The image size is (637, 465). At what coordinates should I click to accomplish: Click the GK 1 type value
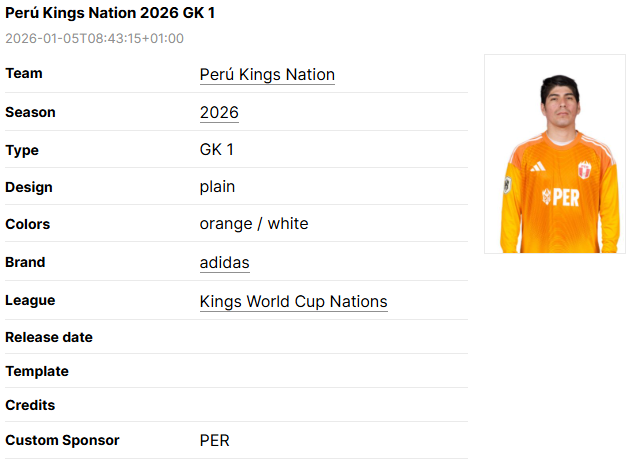click(x=217, y=150)
